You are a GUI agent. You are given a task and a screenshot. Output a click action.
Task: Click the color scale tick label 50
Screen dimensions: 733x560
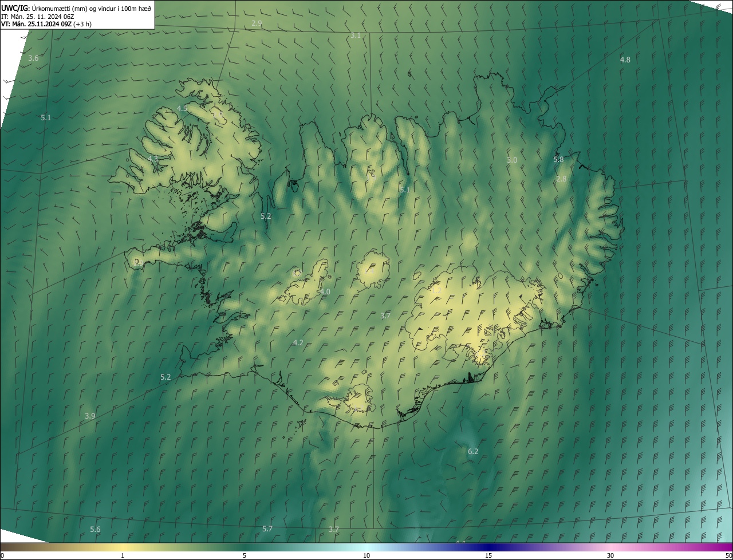coord(728,555)
